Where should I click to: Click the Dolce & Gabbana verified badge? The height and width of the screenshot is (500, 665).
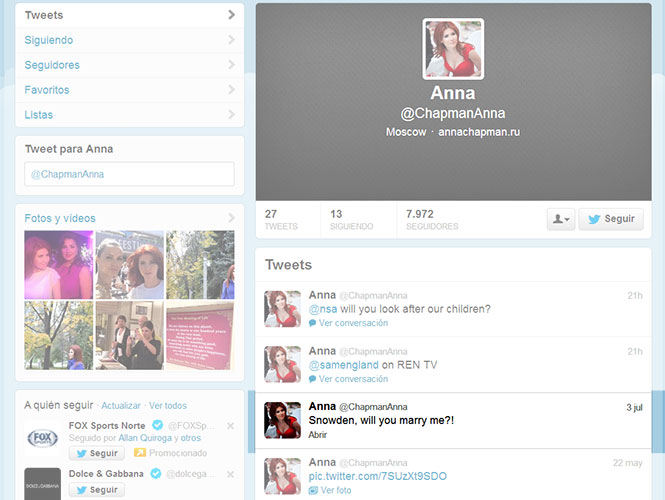point(156,473)
